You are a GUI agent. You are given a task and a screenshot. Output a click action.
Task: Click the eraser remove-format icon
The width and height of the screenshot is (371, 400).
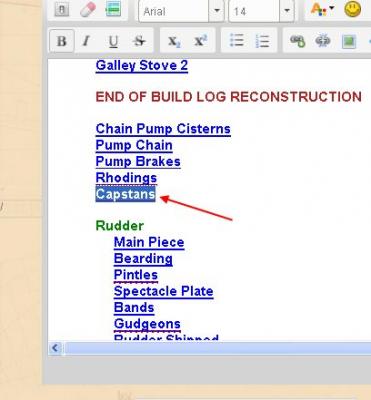[88, 10]
